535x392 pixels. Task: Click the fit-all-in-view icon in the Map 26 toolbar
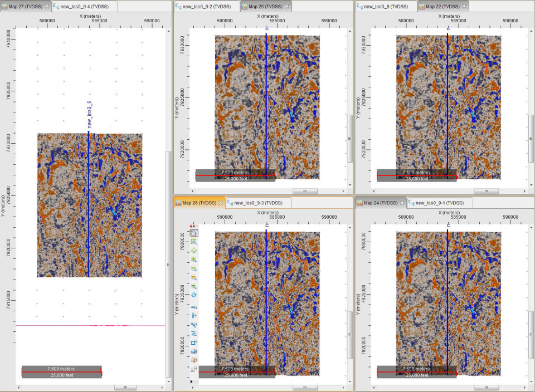[x=194, y=251]
